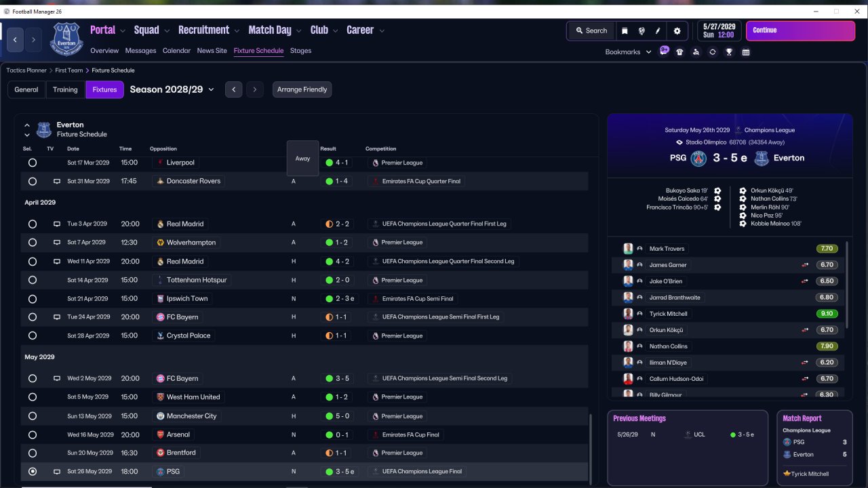The width and height of the screenshot is (868, 488).
Task: Click the Arrange Friendly button
Action: tap(302, 89)
